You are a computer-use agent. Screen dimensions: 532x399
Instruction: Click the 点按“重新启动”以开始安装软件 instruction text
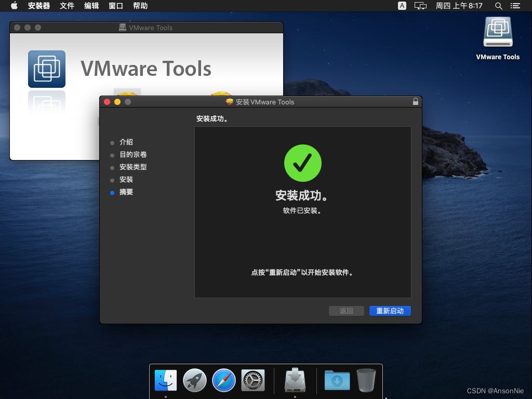click(x=302, y=272)
